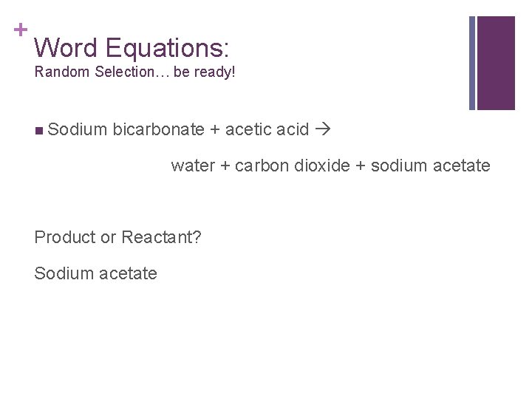Click the reaction arrow after acetic acid

click(x=323, y=130)
